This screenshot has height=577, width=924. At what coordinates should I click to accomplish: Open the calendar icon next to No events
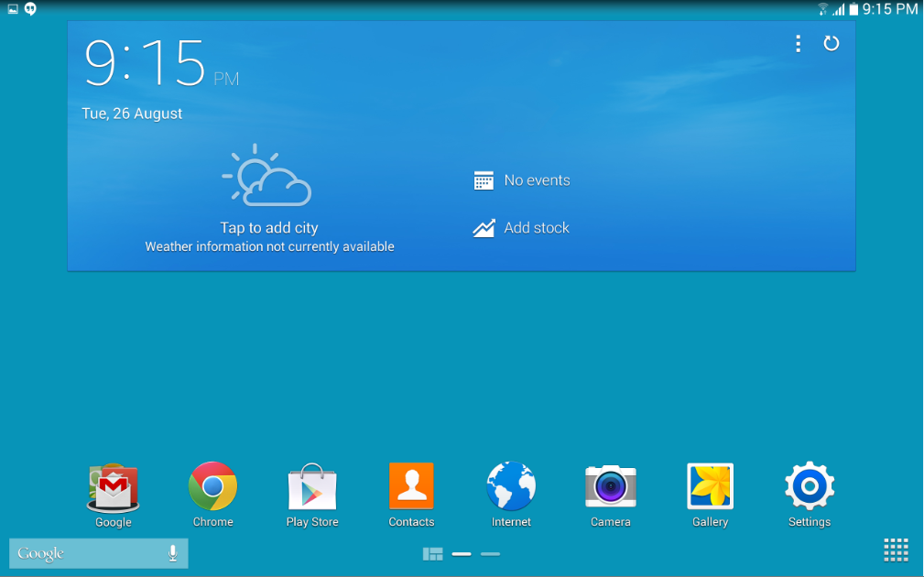click(x=484, y=180)
